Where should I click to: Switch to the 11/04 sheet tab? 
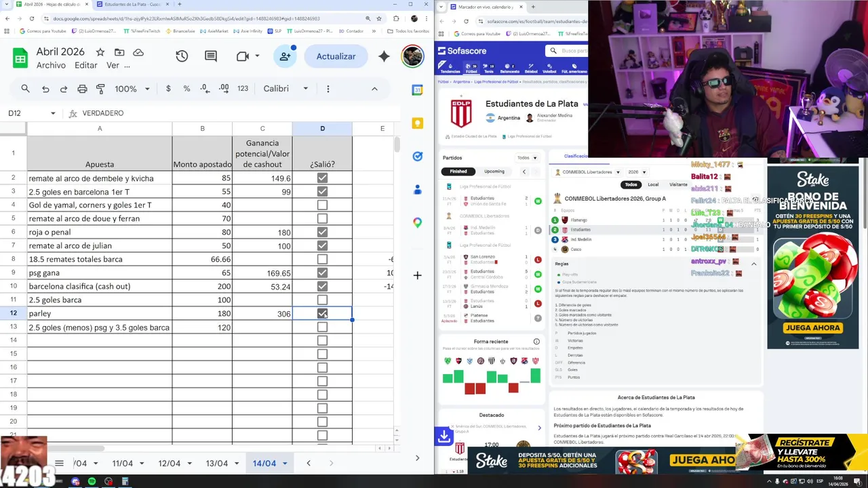click(122, 464)
